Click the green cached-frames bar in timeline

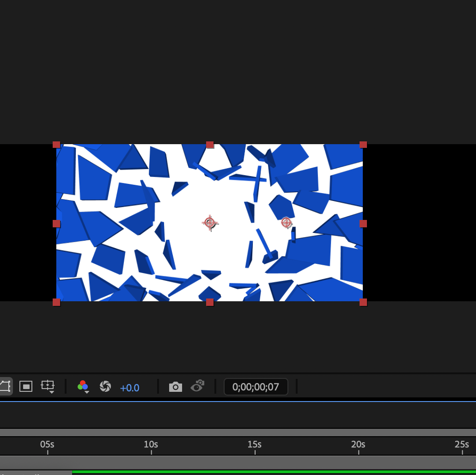click(273, 472)
